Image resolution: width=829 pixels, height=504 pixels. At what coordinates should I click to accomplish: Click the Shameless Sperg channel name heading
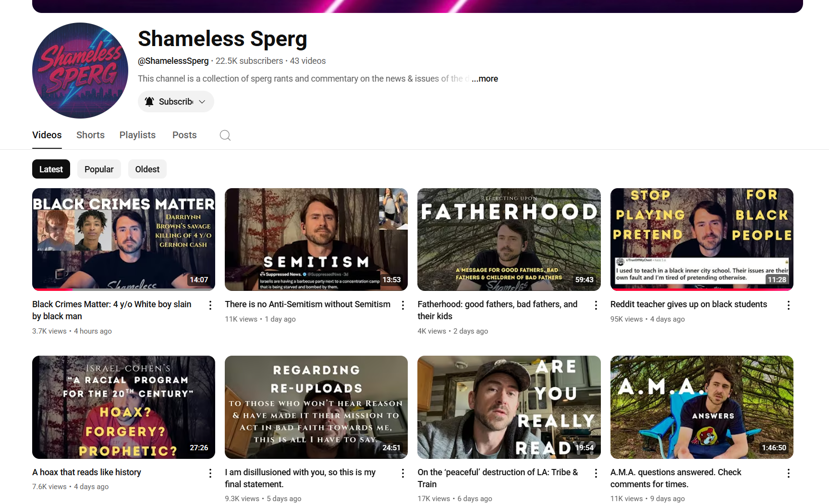pyautogui.click(x=222, y=39)
